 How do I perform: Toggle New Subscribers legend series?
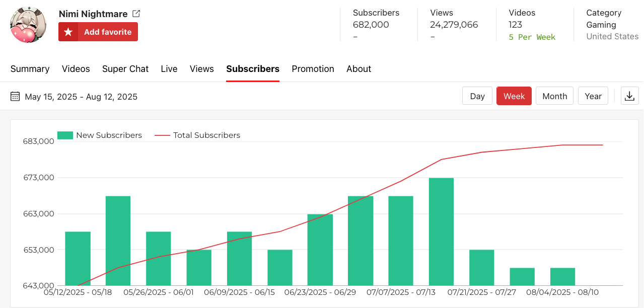click(x=100, y=135)
